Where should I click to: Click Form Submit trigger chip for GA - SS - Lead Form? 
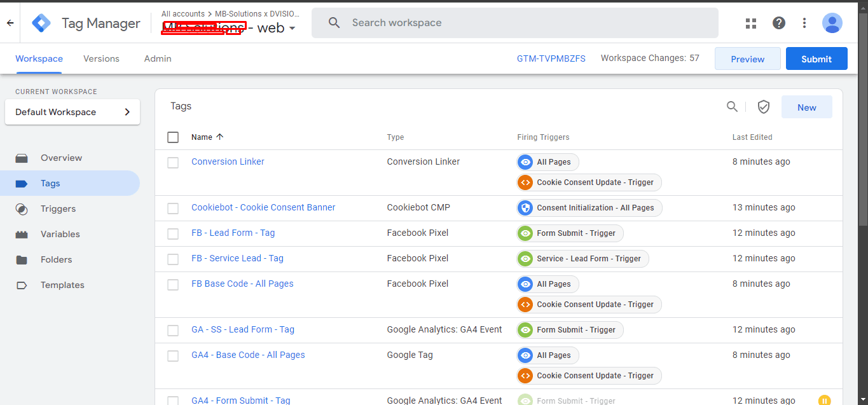click(570, 330)
